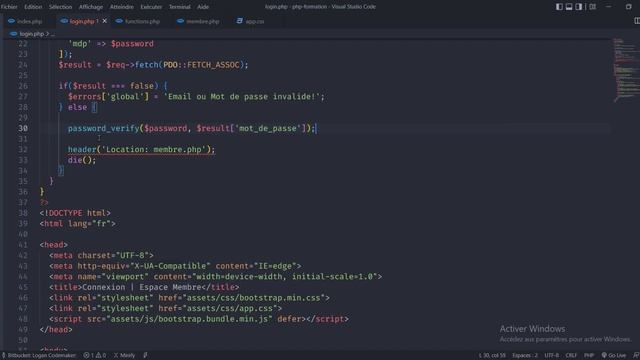Click assets/js/bootstrap.bundle.min.js script src
Screen dimensions: 640x360
point(189,319)
